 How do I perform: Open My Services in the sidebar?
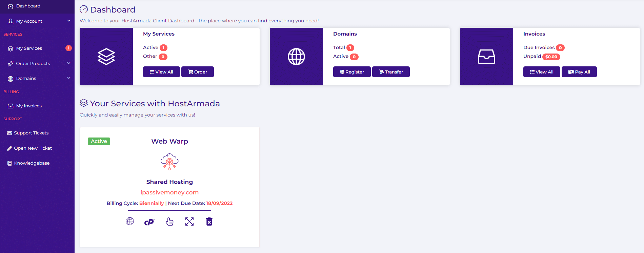pyautogui.click(x=29, y=48)
